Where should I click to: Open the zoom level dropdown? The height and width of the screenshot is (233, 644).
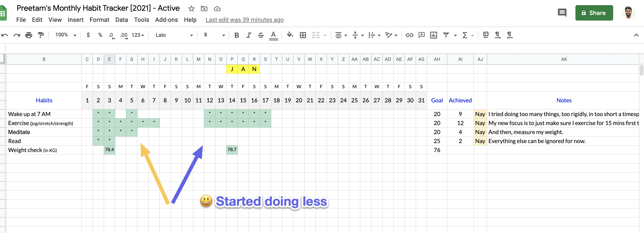(x=66, y=35)
